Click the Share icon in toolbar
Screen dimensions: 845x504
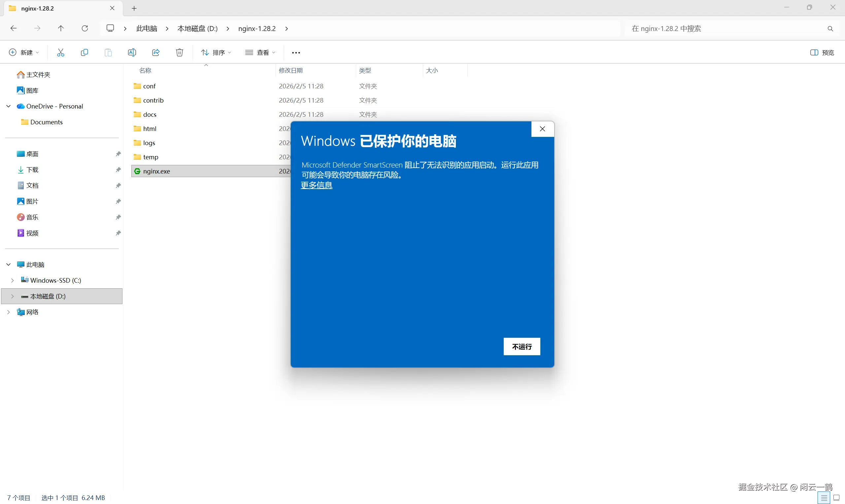155,52
